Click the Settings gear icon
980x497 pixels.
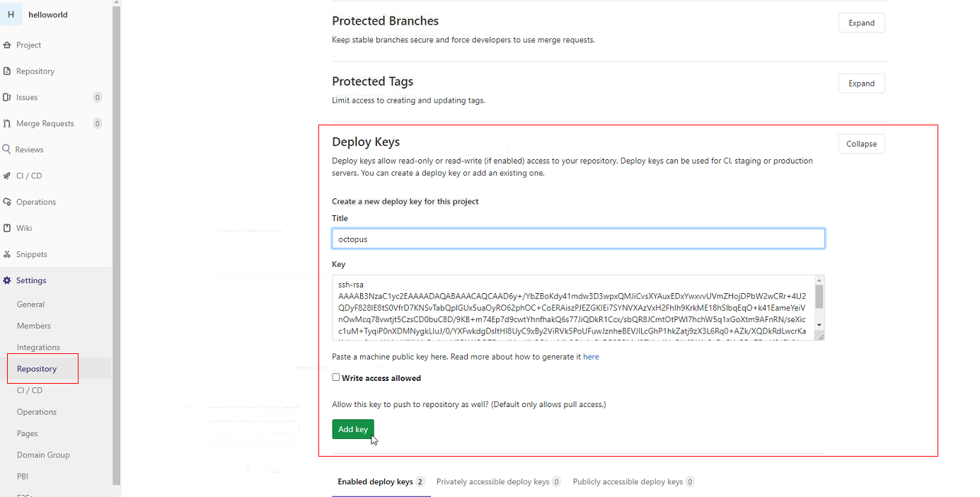(6, 281)
